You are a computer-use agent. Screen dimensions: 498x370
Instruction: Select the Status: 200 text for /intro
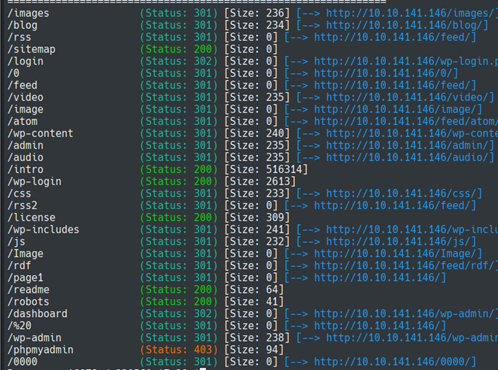(x=179, y=169)
